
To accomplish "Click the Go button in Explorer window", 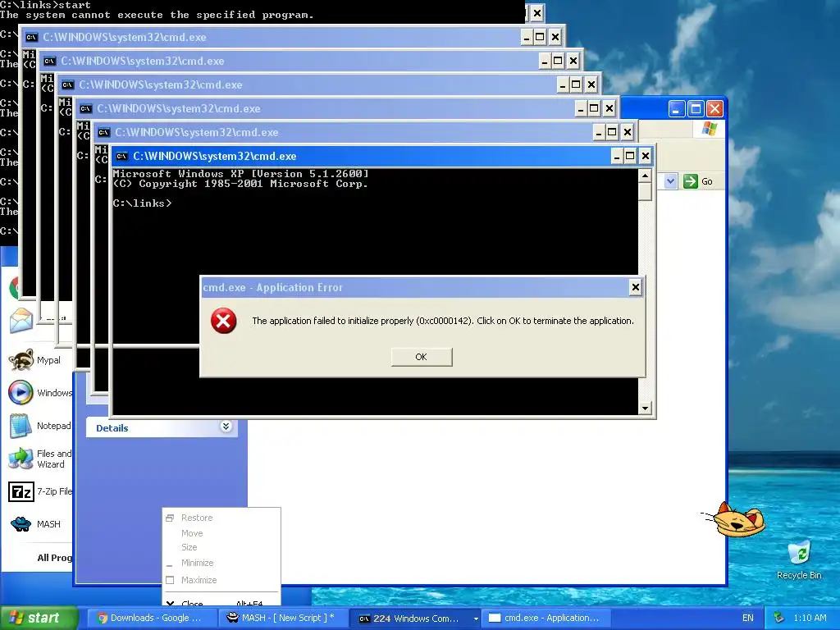I will [x=698, y=181].
